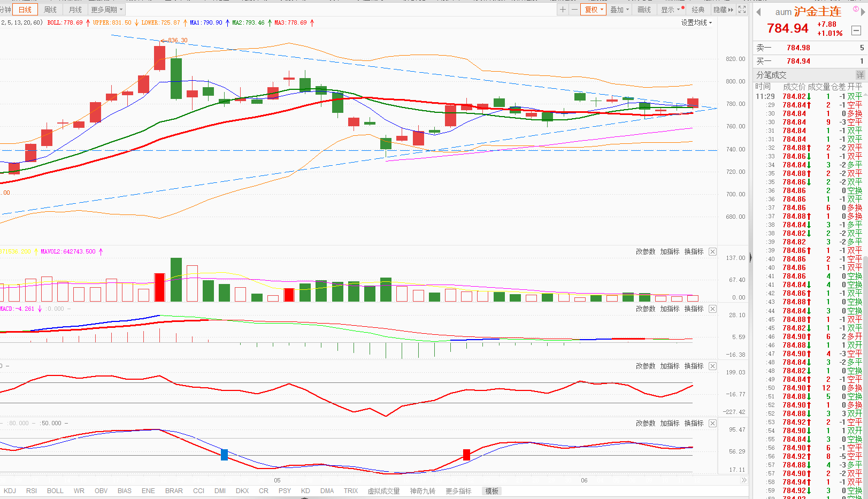Image resolution: width=868 pixels, height=499 pixels.
Task: Go to previous instrument with left arrow
Action: (758, 12)
